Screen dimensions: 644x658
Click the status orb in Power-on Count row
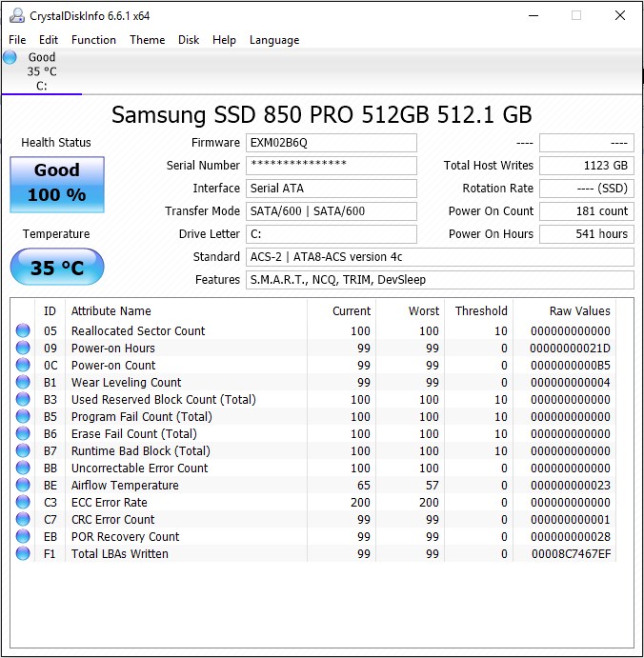click(23, 365)
